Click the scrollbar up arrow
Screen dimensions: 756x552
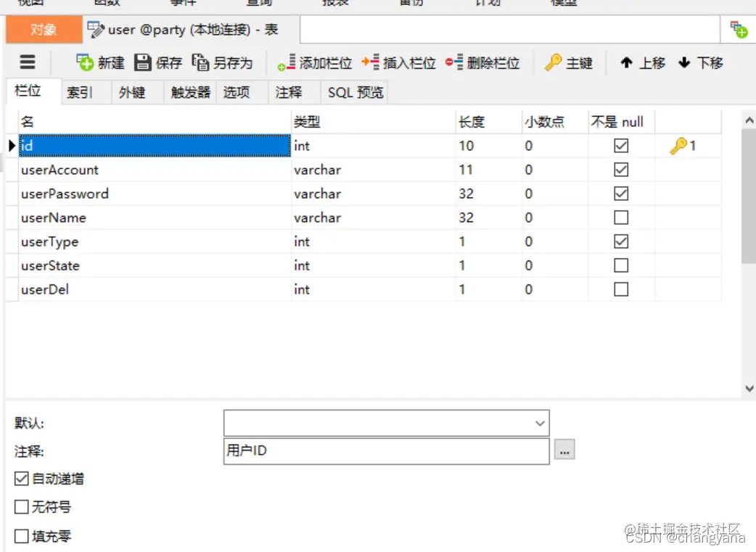coord(749,120)
